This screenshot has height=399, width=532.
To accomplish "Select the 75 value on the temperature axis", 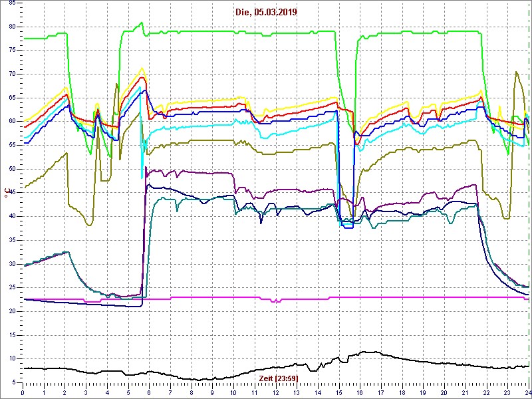I will (11, 51).
